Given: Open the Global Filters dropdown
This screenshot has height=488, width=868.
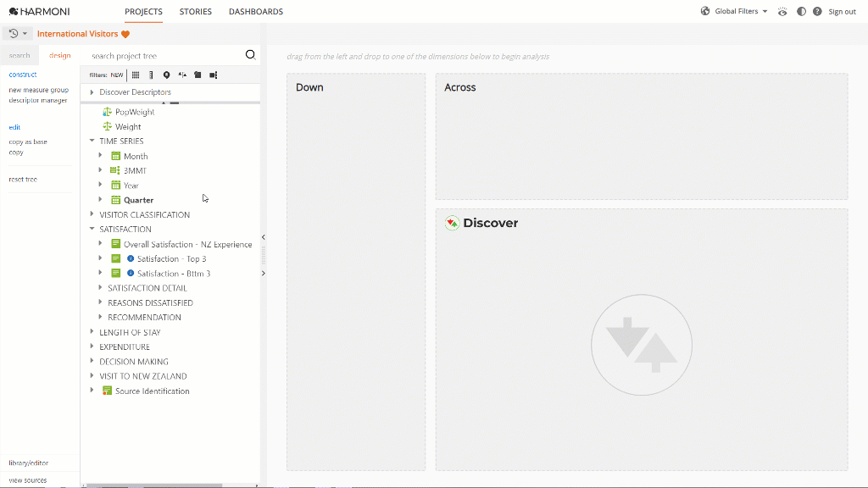Looking at the screenshot, I should 741,11.
